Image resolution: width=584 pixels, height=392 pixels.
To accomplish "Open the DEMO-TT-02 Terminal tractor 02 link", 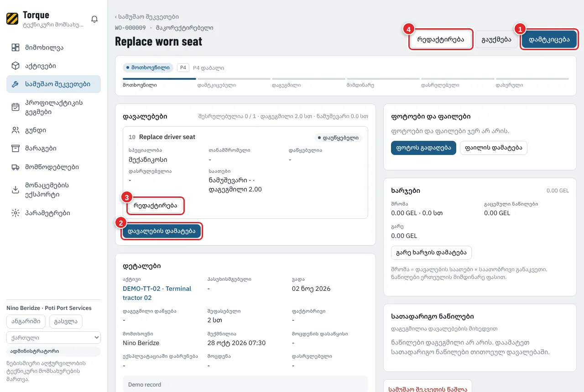I will point(157,293).
